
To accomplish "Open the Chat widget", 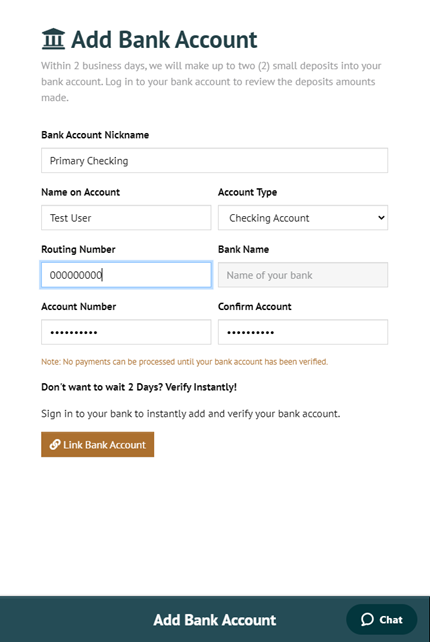I will [382, 619].
